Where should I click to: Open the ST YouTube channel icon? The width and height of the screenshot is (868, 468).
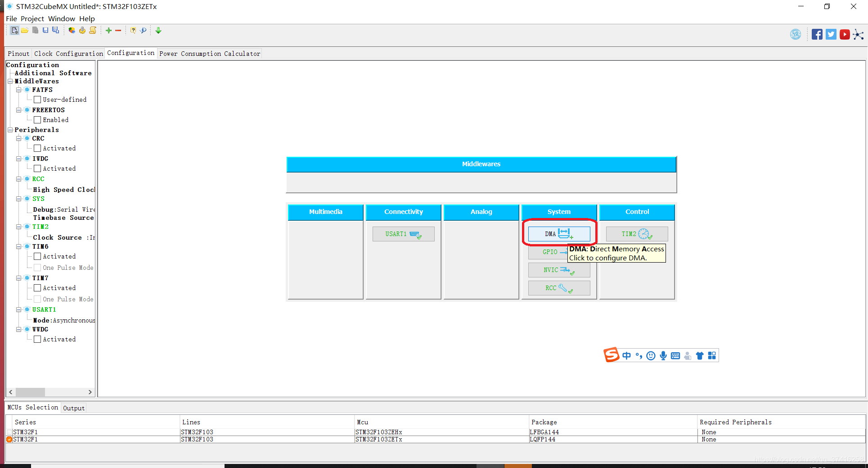click(x=845, y=34)
